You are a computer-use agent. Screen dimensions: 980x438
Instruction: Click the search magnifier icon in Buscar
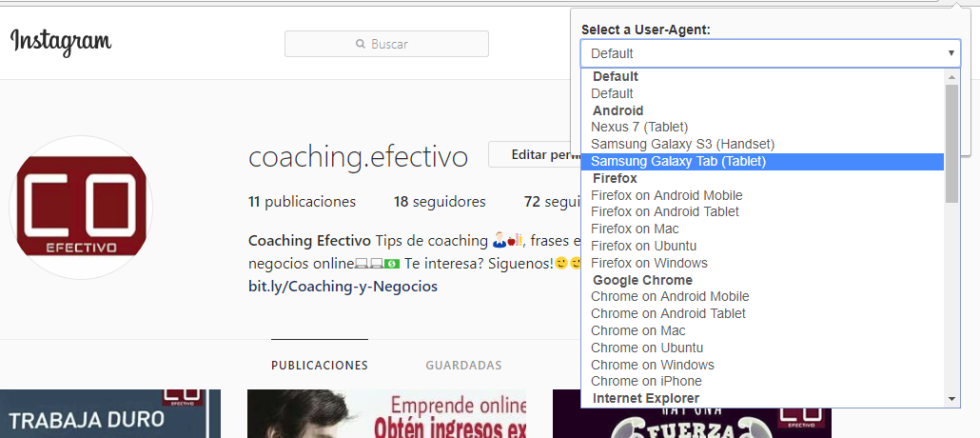click(x=361, y=45)
